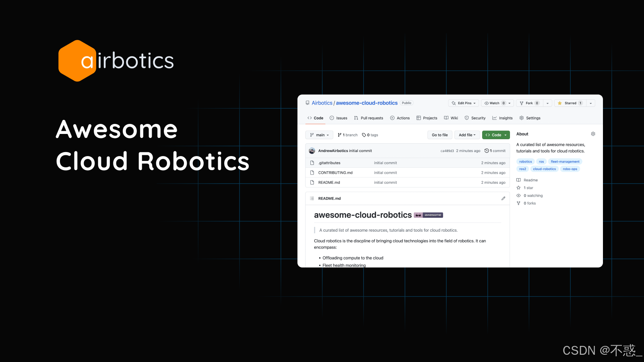This screenshot has height=362, width=644.
Task: Open the 1 commit history link
Action: 495,151
